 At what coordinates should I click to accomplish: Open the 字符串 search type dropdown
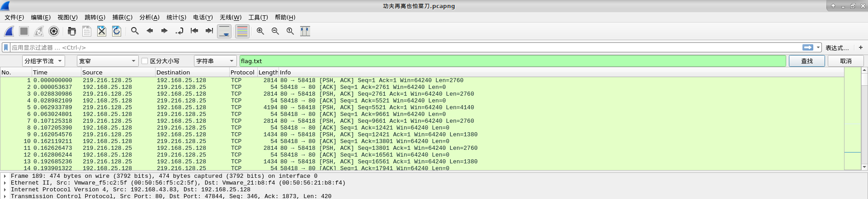[215, 61]
